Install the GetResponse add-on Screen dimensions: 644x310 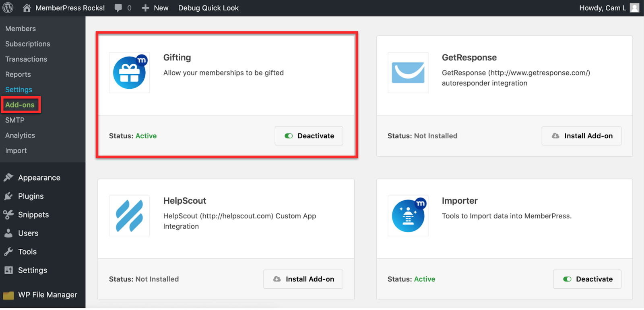[581, 136]
